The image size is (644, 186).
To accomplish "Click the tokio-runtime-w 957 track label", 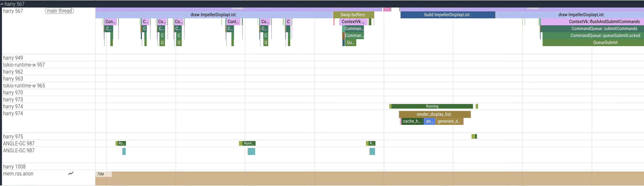I will (24, 65).
